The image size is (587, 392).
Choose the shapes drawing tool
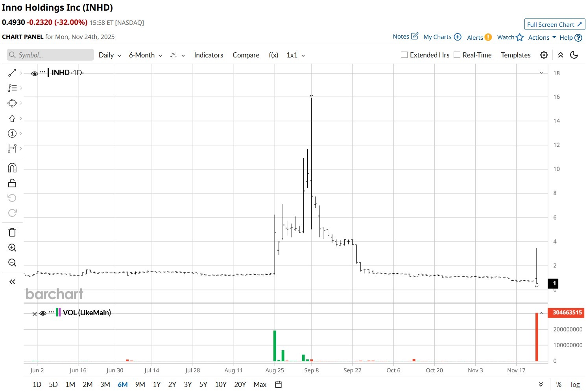(x=12, y=103)
